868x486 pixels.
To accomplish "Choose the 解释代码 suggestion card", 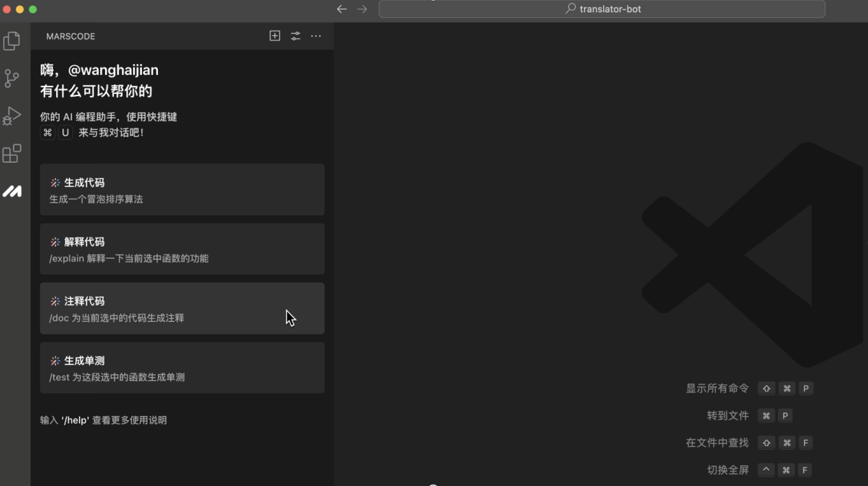I will [182, 248].
